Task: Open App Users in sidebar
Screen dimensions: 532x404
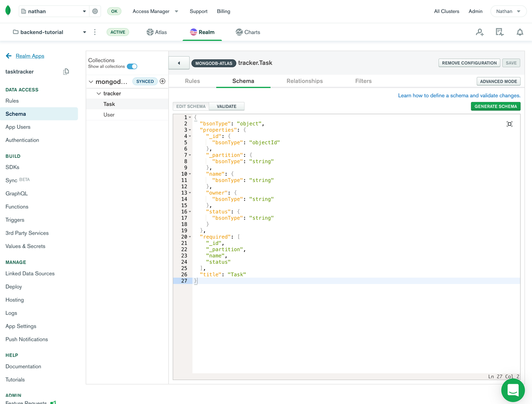Action: click(18, 127)
